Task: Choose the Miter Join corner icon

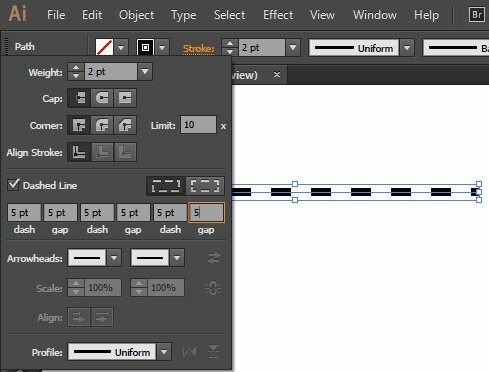Action: click(x=79, y=125)
